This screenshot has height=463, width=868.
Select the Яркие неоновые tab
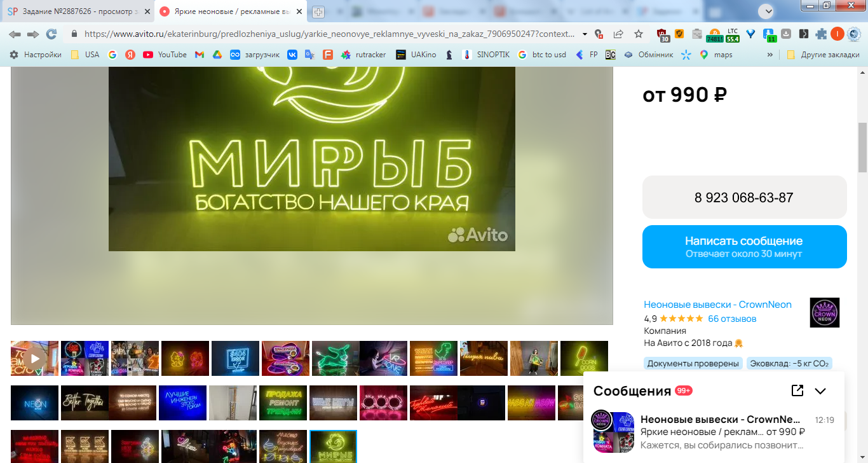tap(231, 11)
